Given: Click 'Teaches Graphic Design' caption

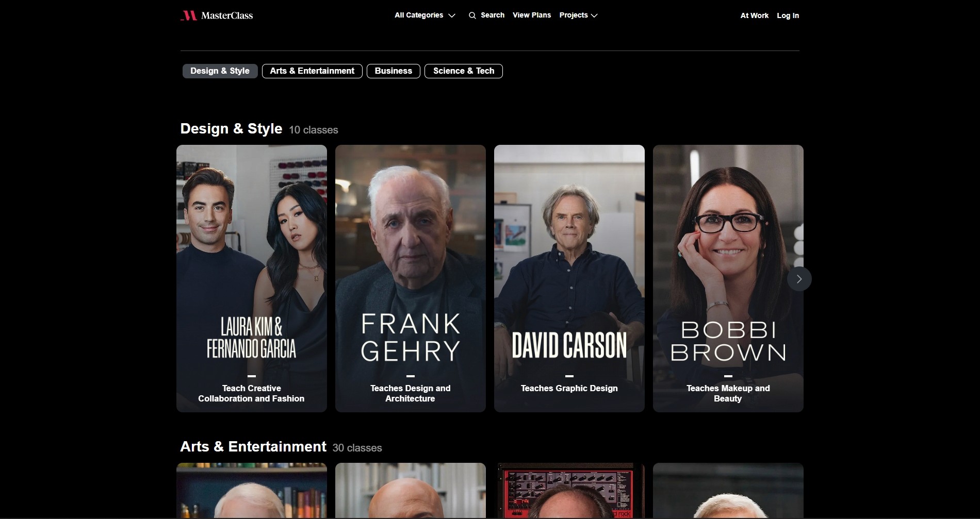Looking at the screenshot, I should (569, 388).
